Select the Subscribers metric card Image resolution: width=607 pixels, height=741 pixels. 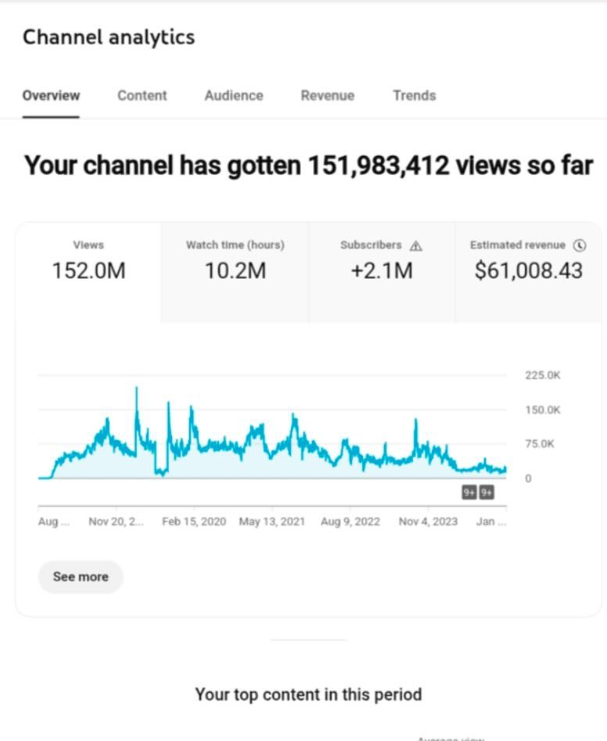pyautogui.click(x=382, y=273)
